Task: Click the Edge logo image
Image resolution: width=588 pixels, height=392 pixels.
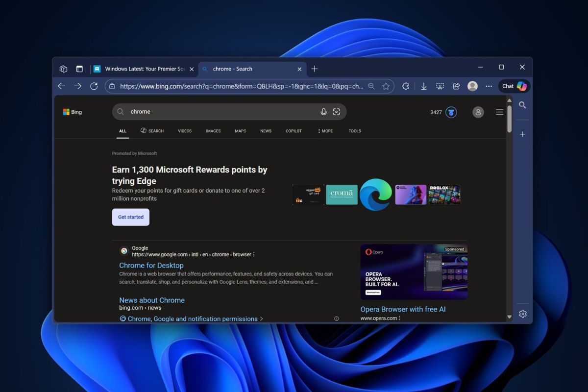Action: [x=376, y=195]
